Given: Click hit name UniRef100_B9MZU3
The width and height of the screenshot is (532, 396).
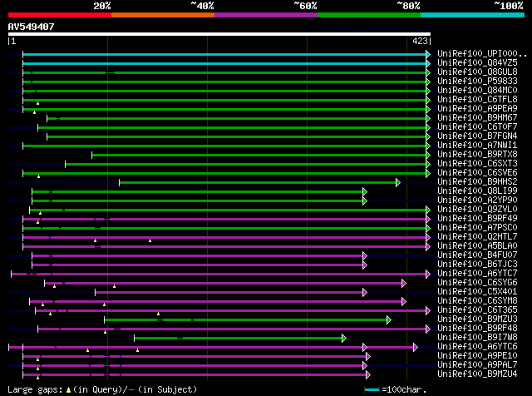Looking at the screenshot, I should click(x=477, y=319).
